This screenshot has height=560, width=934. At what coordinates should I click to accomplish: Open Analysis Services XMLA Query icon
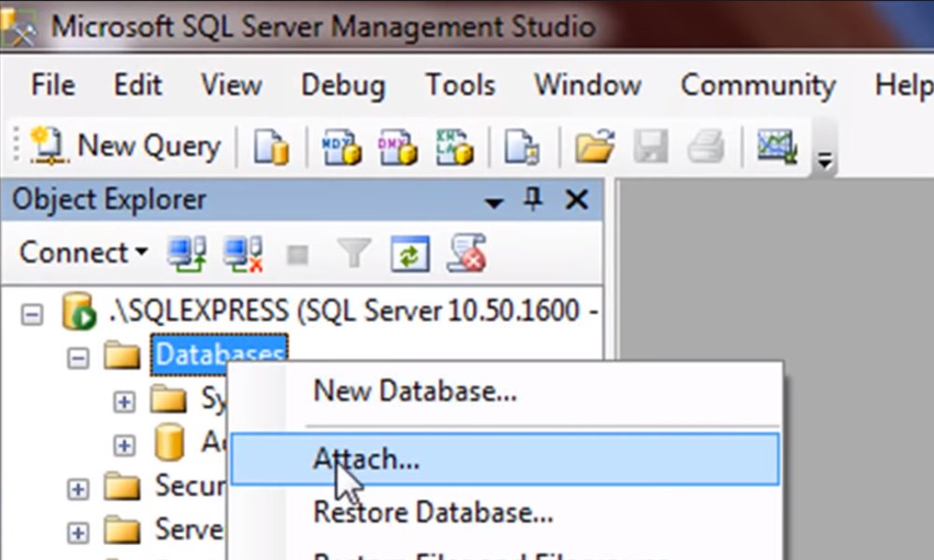tap(455, 147)
